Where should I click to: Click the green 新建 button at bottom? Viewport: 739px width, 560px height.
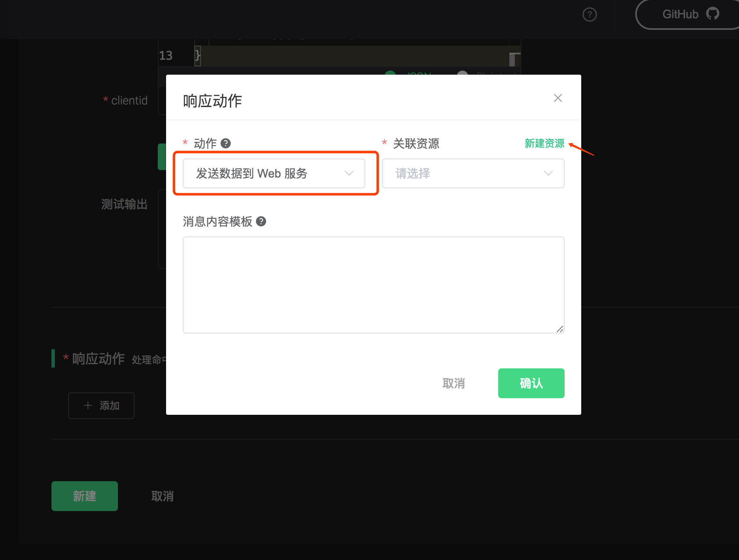[x=85, y=496]
